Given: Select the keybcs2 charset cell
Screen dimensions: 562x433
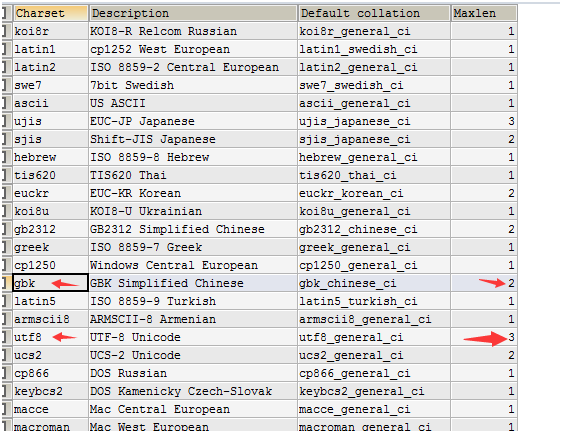Looking at the screenshot, I should click(x=51, y=391).
